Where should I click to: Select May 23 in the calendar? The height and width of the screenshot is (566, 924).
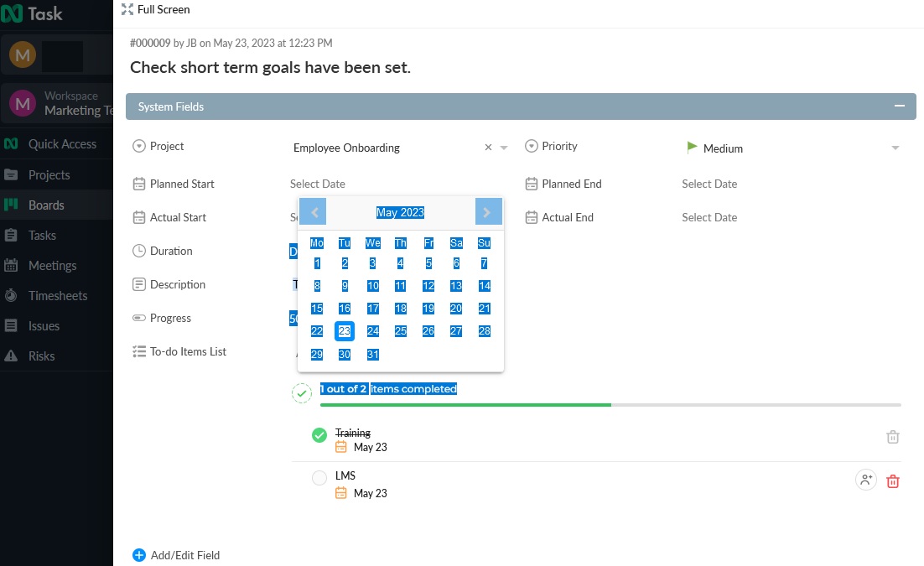click(344, 330)
